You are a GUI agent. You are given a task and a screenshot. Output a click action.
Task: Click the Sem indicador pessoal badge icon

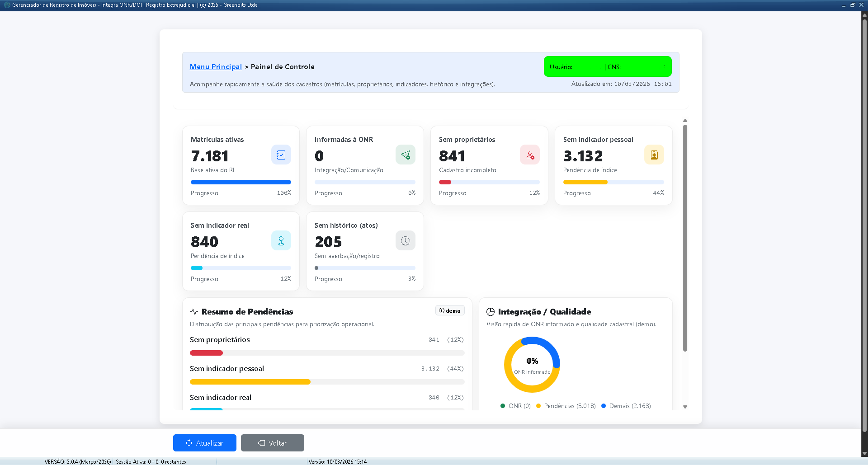(x=654, y=155)
